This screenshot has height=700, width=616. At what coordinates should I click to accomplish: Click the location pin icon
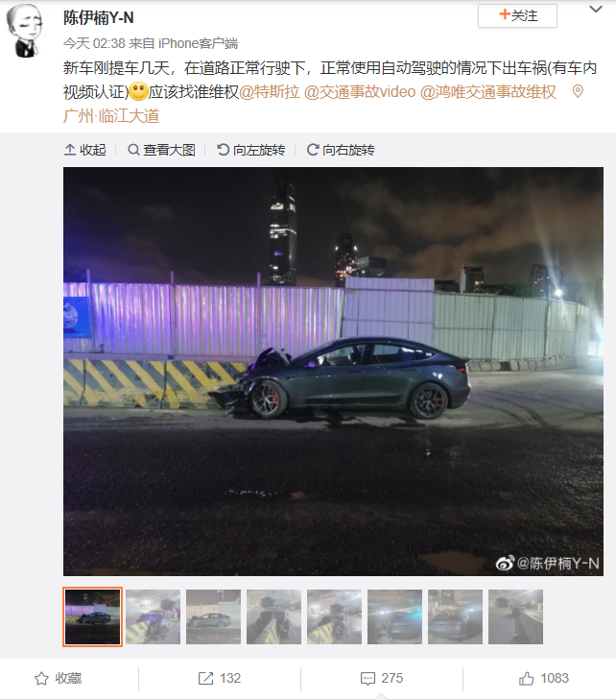pyautogui.click(x=578, y=91)
